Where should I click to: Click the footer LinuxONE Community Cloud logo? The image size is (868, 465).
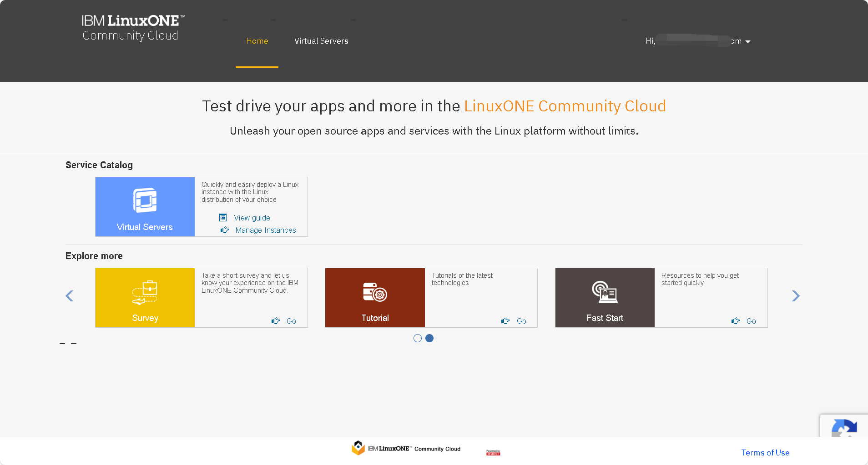tap(406, 448)
